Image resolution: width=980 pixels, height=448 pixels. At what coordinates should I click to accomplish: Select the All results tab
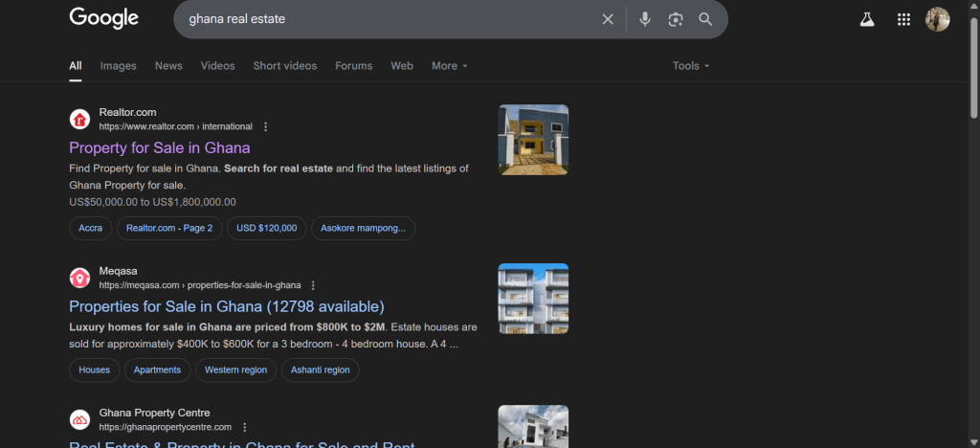point(75,66)
